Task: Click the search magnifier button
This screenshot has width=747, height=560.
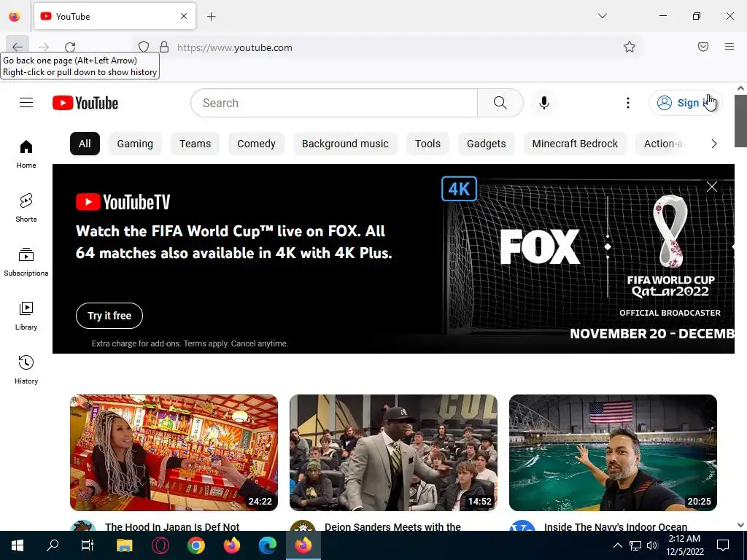Action: tap(500, 103)
